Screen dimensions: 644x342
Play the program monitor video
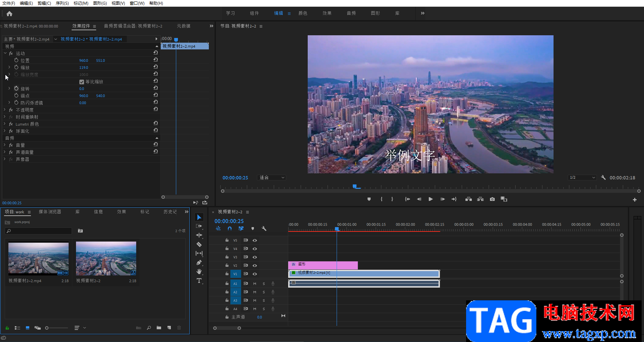pos(430,199)
